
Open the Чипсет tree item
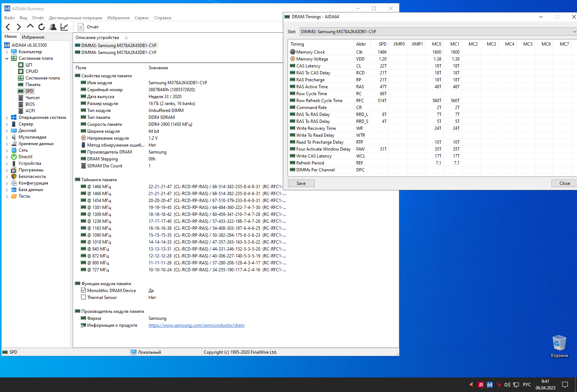[x=32, y=98]
